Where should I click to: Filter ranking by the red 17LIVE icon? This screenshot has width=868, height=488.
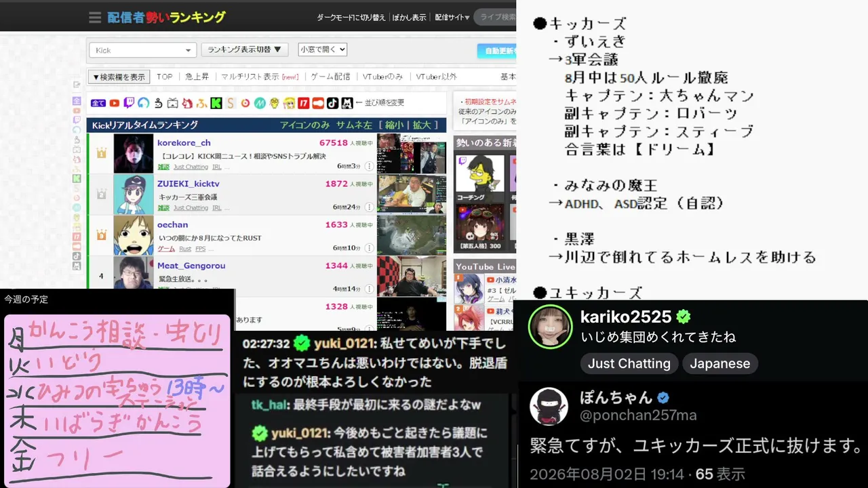[303, 103]
